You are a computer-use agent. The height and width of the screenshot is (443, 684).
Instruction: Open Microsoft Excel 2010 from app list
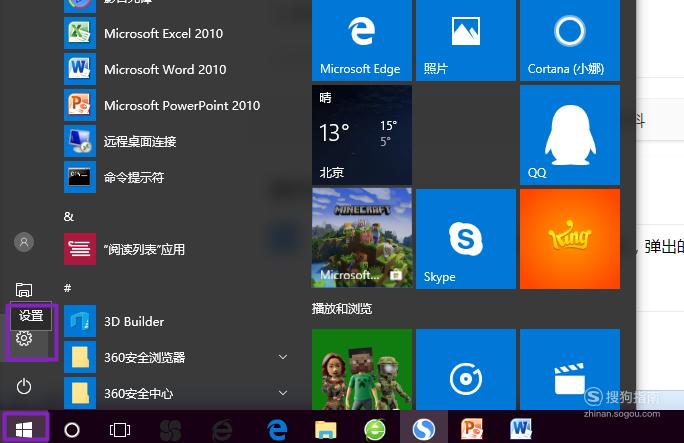point(174,33)
